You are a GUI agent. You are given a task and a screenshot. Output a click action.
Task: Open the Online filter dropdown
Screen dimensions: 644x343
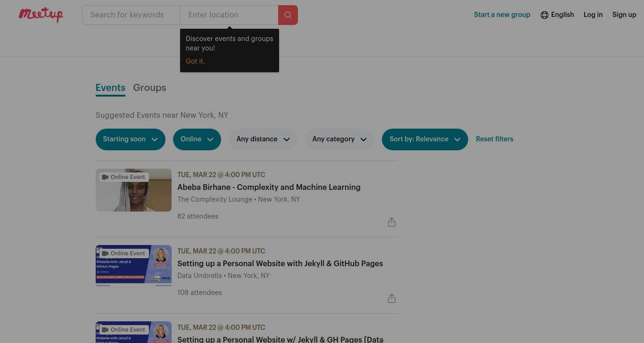197,139
